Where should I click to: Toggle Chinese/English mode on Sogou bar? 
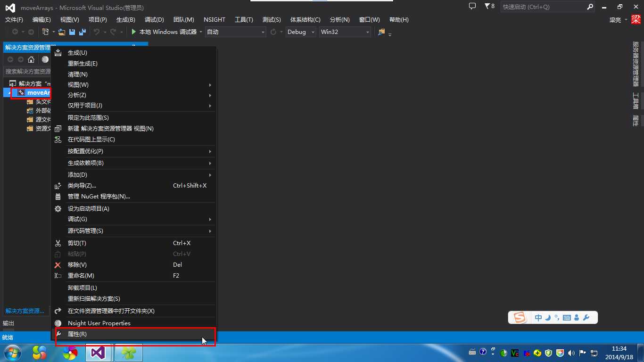538,318
